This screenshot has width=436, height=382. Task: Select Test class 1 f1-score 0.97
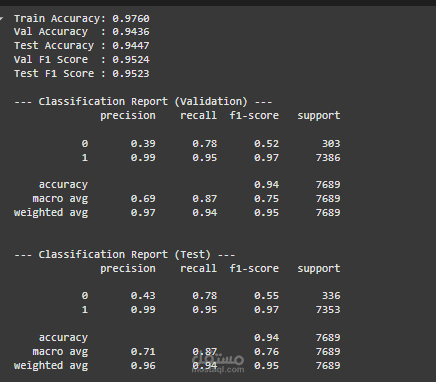pyautogui.click(x=266, y=310)
